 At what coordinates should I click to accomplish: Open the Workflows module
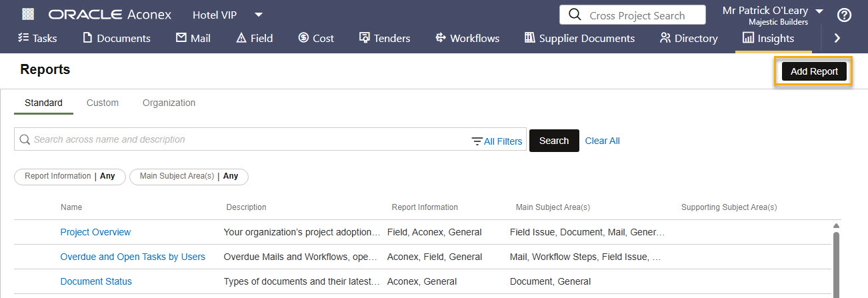[467, 38]
